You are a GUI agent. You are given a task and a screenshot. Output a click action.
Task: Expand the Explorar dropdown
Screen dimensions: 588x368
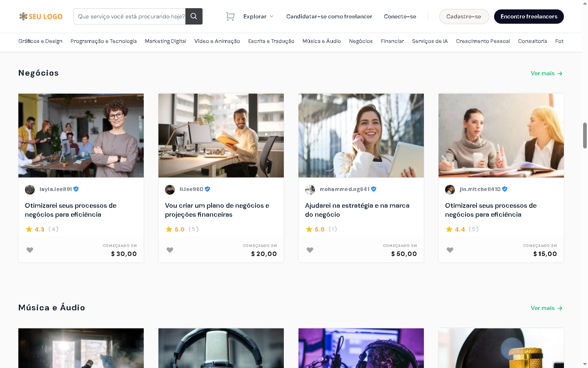(x=258, y=16)
